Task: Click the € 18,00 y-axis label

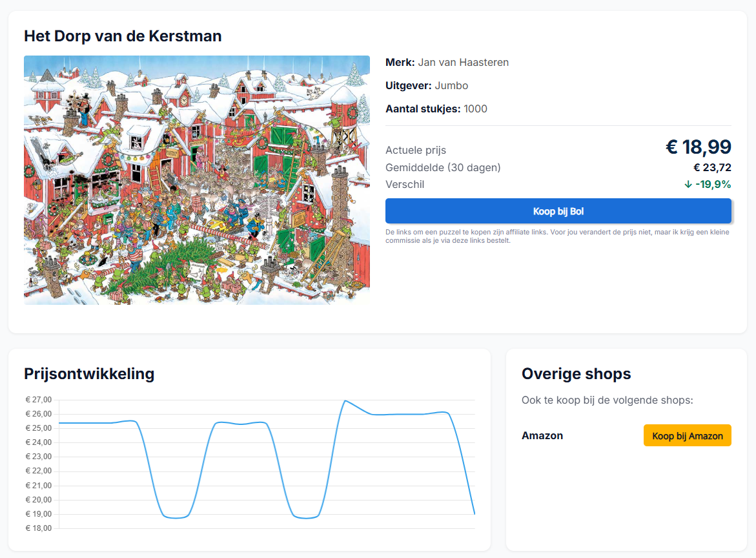Action: point(39,528)
